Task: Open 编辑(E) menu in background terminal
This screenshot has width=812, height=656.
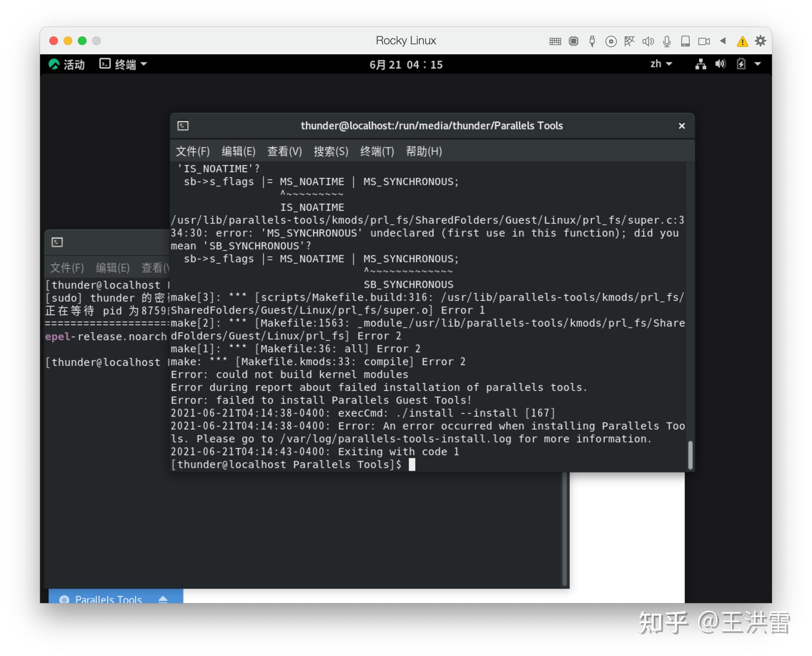Action: 113,268
